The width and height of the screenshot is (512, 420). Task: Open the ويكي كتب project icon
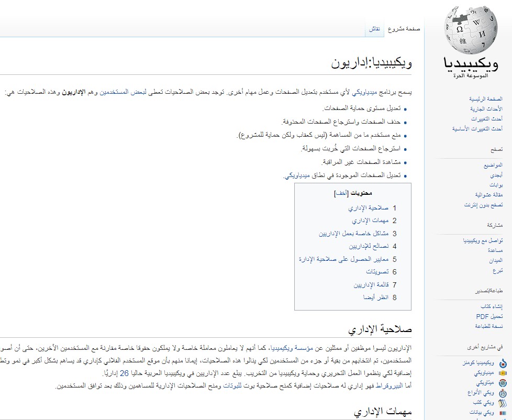[503, 403]
